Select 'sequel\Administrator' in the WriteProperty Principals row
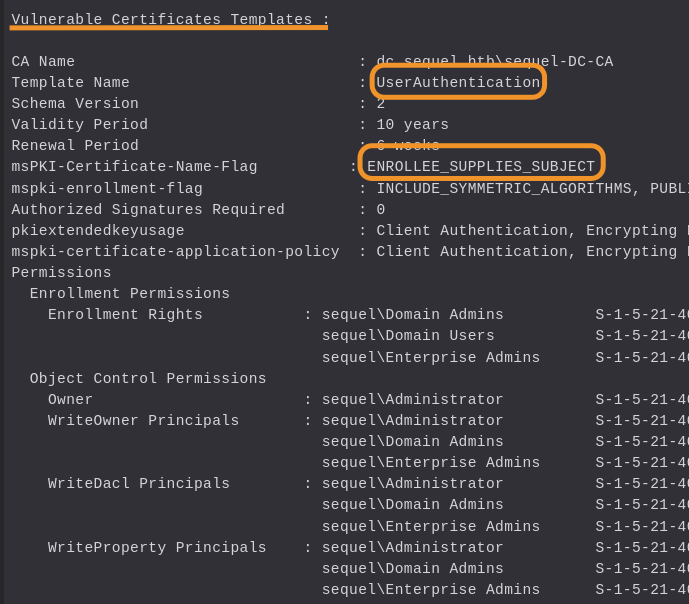 413,548
